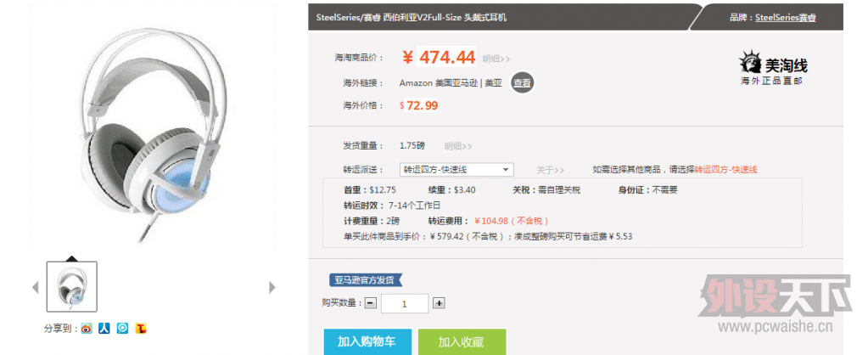868x355 pixels.
Task: Show previous product thumbnail with left arrow
Action: tap(36, 287)
